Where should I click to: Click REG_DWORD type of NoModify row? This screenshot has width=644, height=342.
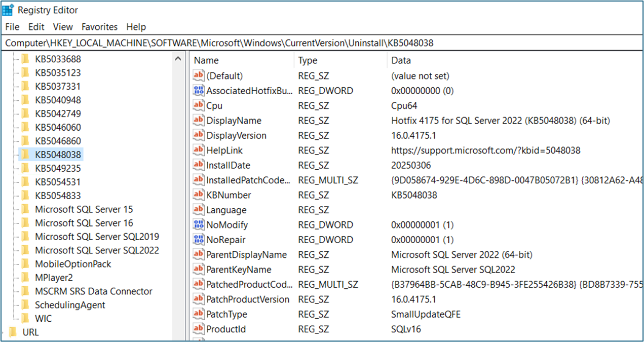pos(325,224)
